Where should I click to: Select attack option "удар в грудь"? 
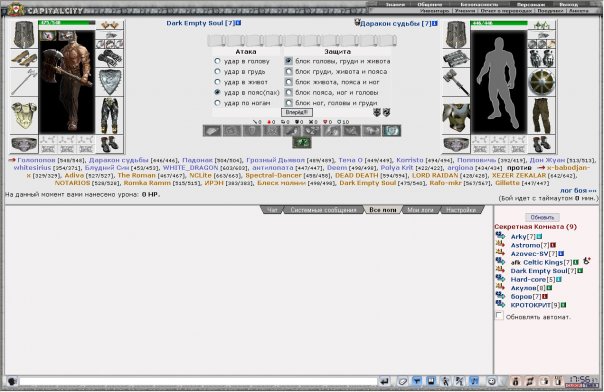coord(217,71)
